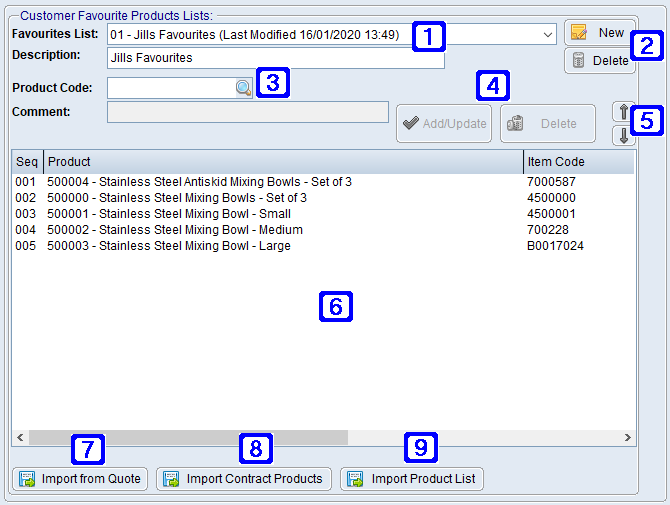The image size is (670, 505).
Task: Open the Favourites List dropdown
Action: coord(548,35)
